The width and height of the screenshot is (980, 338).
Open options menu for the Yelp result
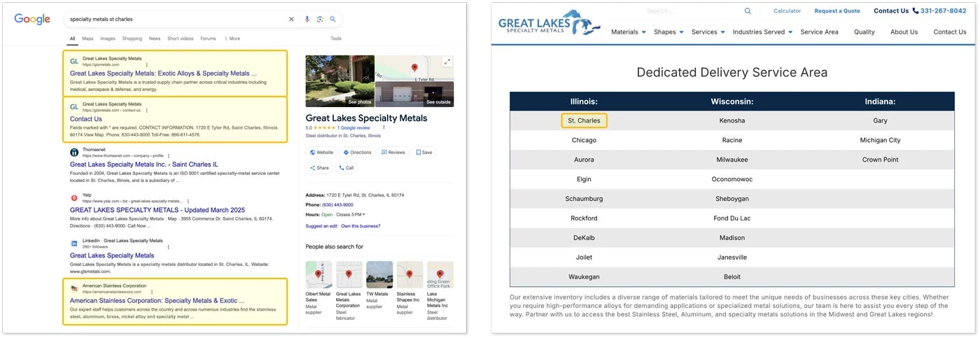(x=188, y=201)
